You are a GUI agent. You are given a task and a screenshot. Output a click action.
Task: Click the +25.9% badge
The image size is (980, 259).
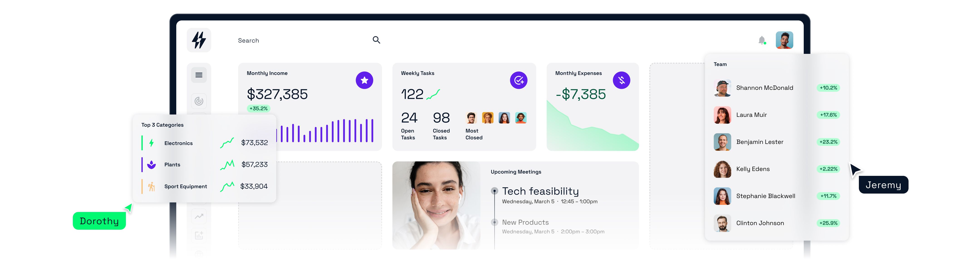click(828, 223)
